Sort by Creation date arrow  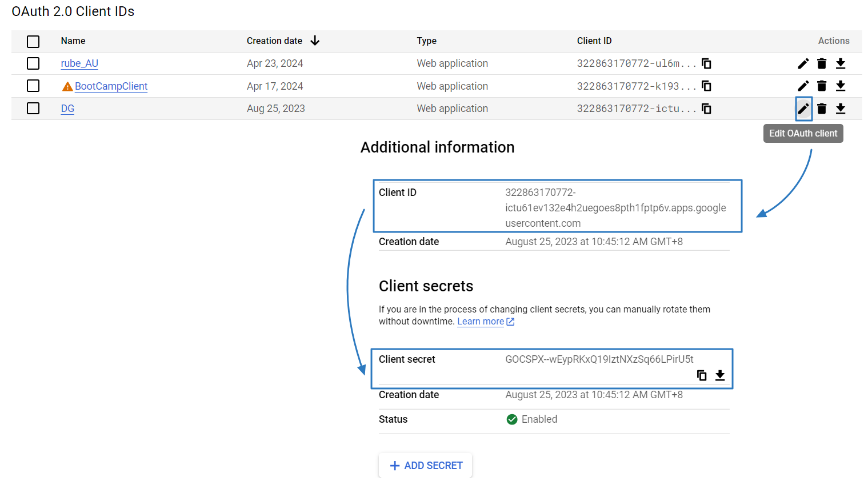coord(315,41)
